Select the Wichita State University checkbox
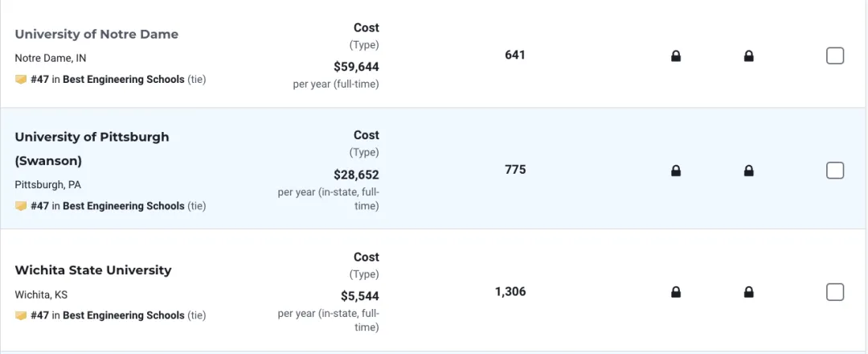The height and width of the screenshot is (354, 868). 835,292
